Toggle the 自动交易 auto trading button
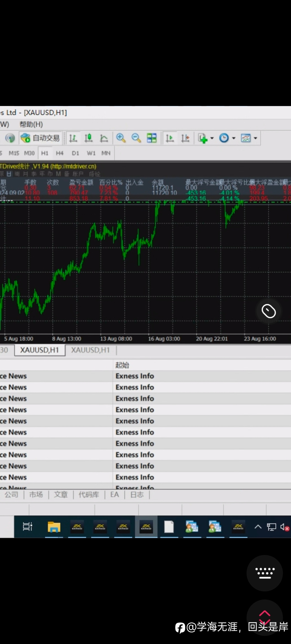Image resolution: width=291 pixels, height=644 pixels. click(x=40, y=138)
